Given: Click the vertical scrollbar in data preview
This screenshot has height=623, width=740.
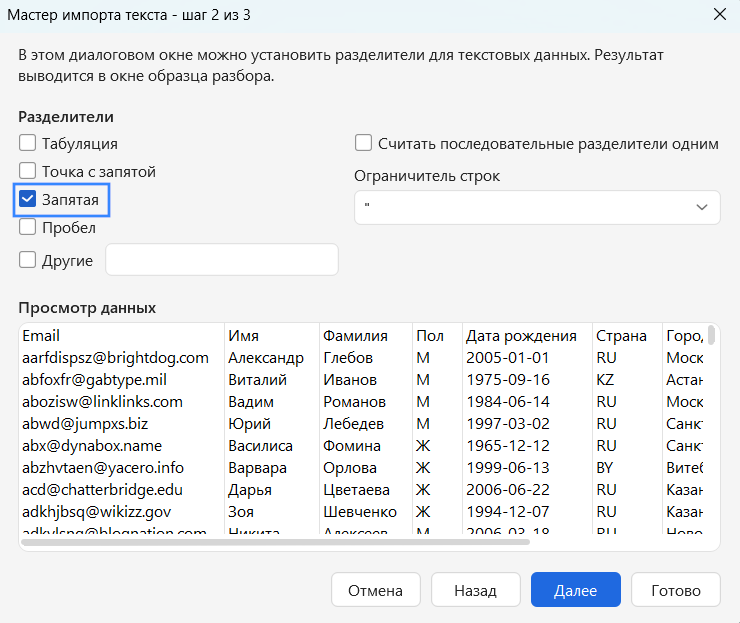Looking at the screenshot, I should (711, 334).
